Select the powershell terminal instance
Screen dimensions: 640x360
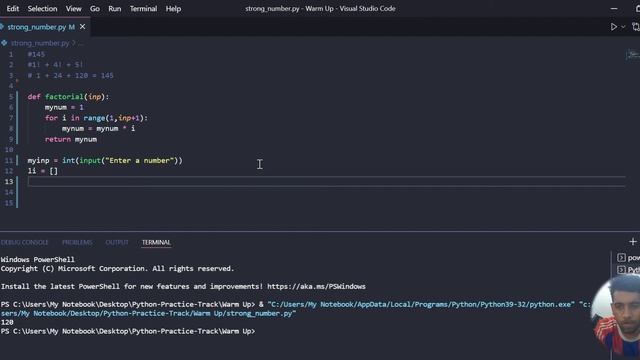629,258
